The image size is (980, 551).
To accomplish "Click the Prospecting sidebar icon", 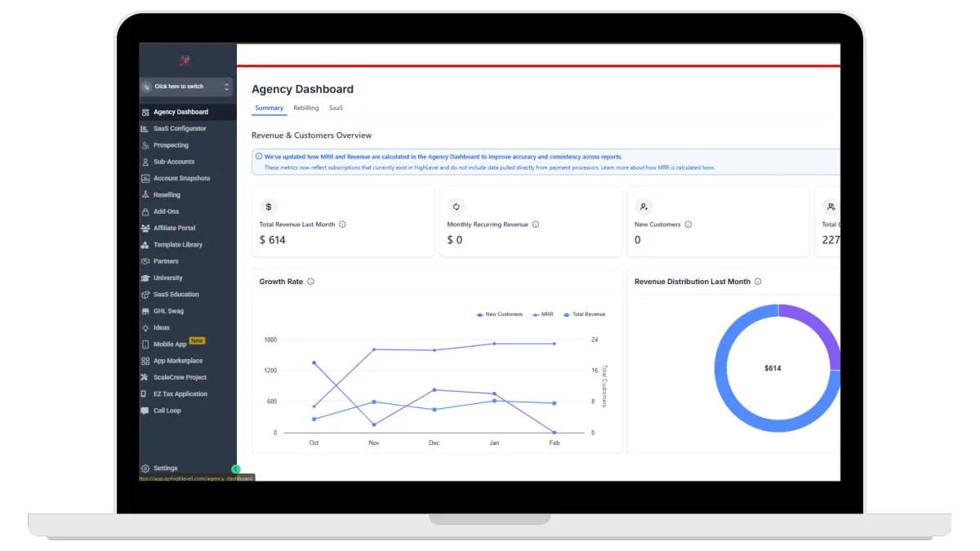I will 145,145.
